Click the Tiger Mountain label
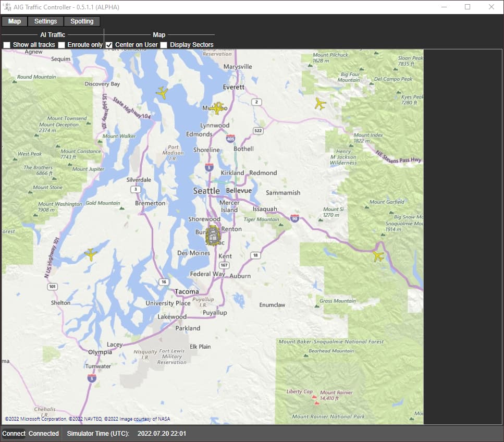Image resolution: width=504 pixels, height=442 pixels. [261, 219]
